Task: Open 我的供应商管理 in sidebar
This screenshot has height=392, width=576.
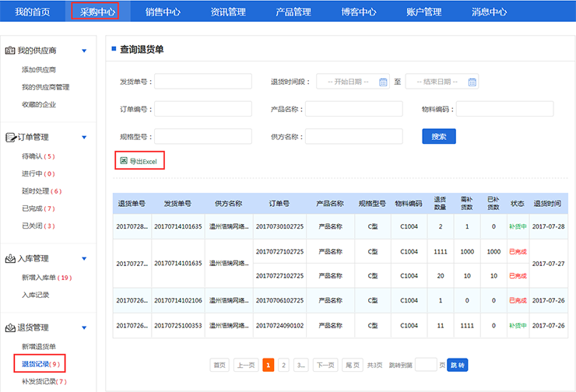Action: click(46, 87)
